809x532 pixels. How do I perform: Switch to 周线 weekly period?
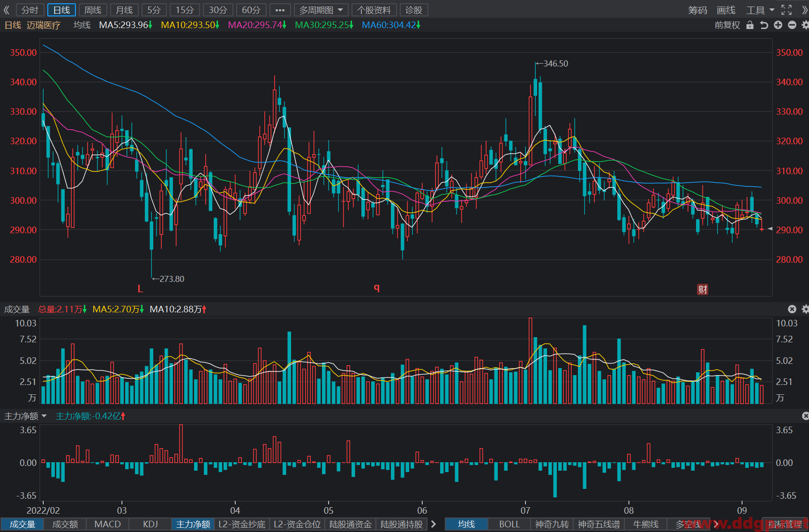(x=93, y=10)
